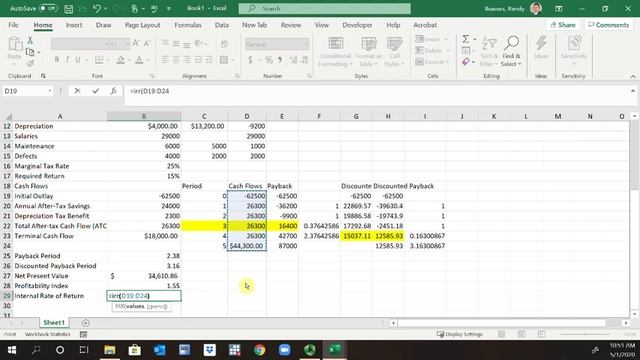
Task: Click the Copy icon
Action: 30,52
